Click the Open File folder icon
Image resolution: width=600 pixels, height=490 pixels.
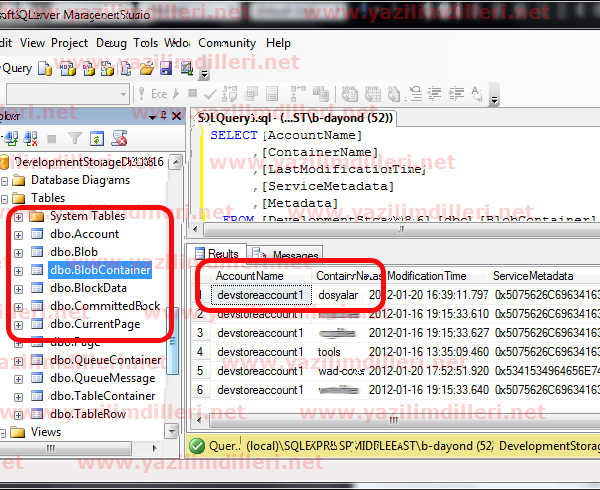tap(146, 68)
